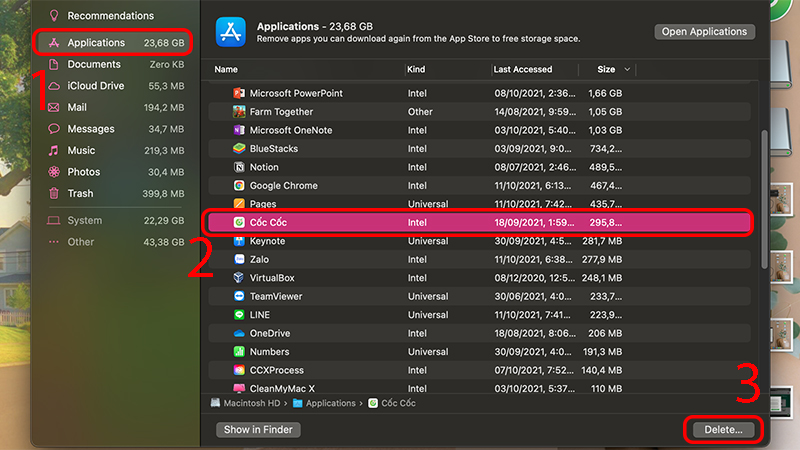Click the Zalo app icon

(x=239, y=259)
